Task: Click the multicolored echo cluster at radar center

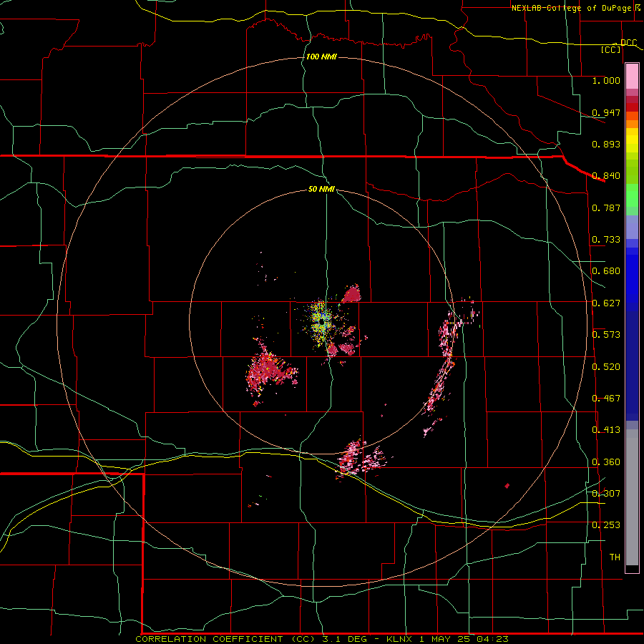Action: (321, 323)
